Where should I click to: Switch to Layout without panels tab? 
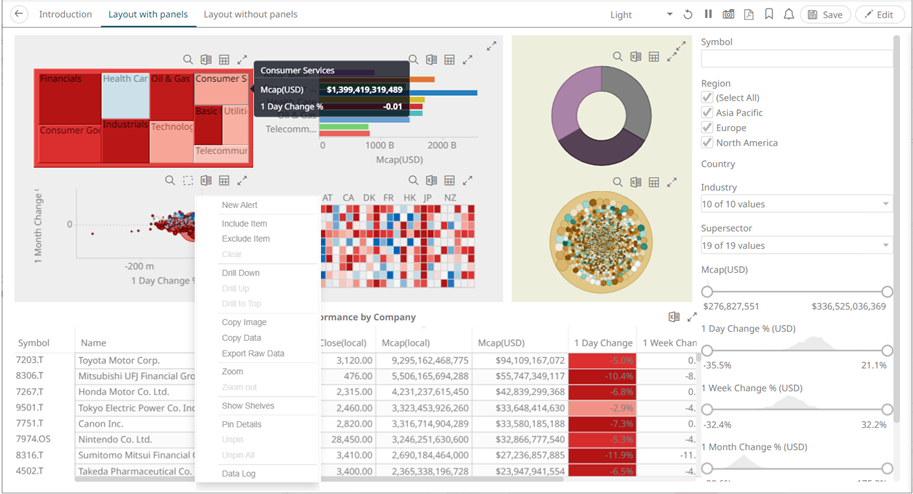[x=250, y=15]
